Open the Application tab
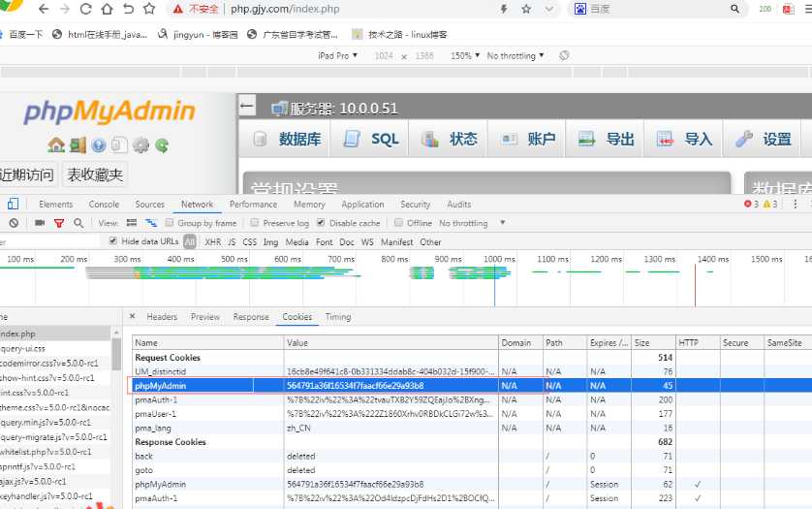Image resolution: width=812 pixels, height=509 pixels. coord(362,205)
